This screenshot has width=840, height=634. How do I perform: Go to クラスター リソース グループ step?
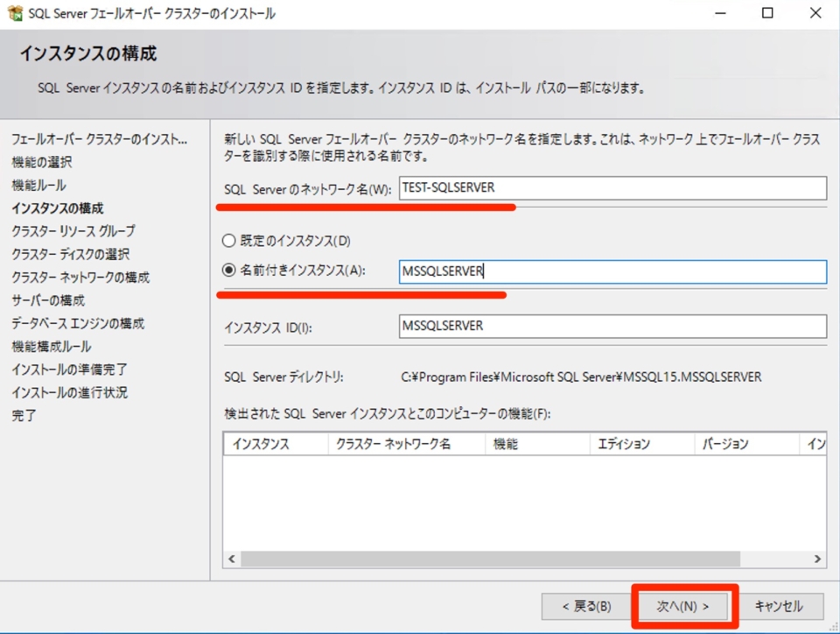pyautogui.click(x=73, y=231)
